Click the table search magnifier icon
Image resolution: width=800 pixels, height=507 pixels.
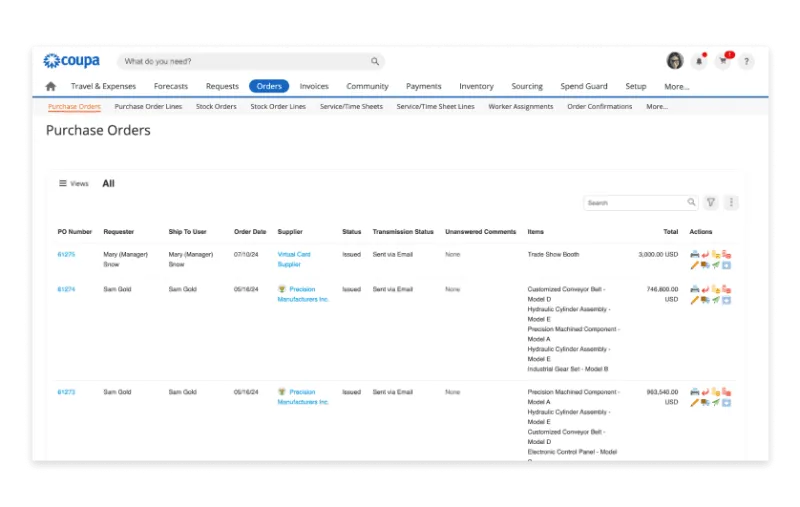tap(691, 202)
